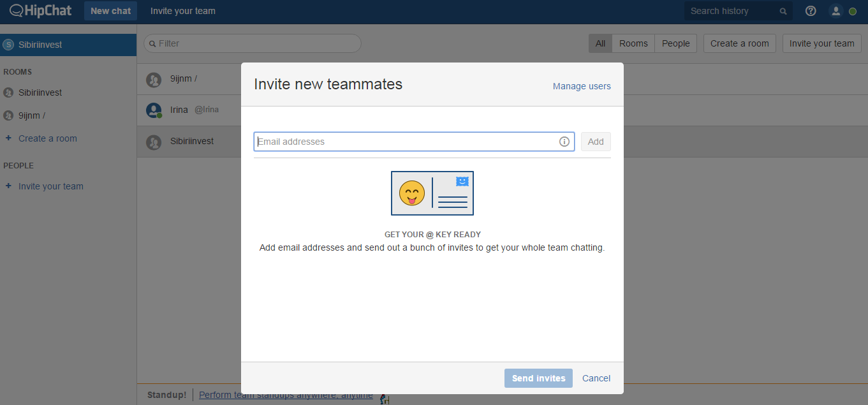Click the Invite new teammates heading
Viewport: 868px width, 405px height.
tap(328, 84)
